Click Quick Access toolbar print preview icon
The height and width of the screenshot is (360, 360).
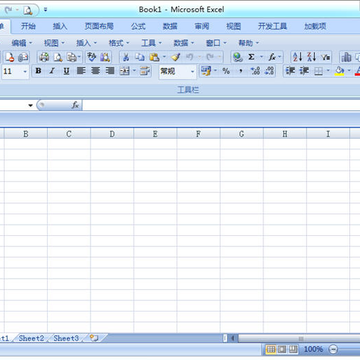pyautogui.click(x=28, y=10)
